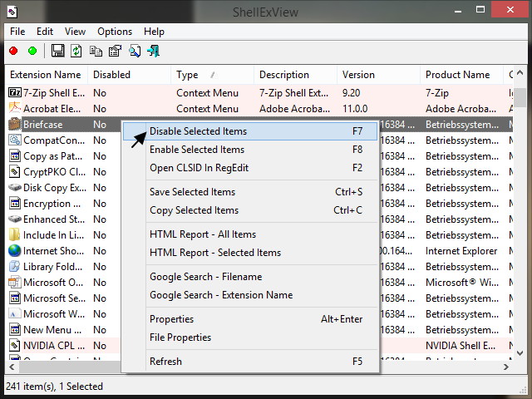Image resolution: width=532 pixels, height=399 pixels.
Task: Open the Edit menu
Action: pos(45,32)
